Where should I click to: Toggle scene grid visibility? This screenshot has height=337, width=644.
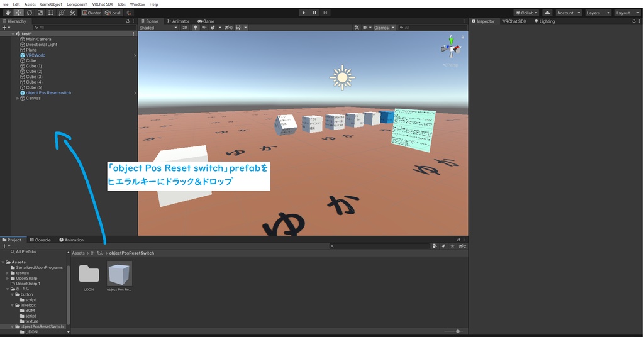[238, 28]
